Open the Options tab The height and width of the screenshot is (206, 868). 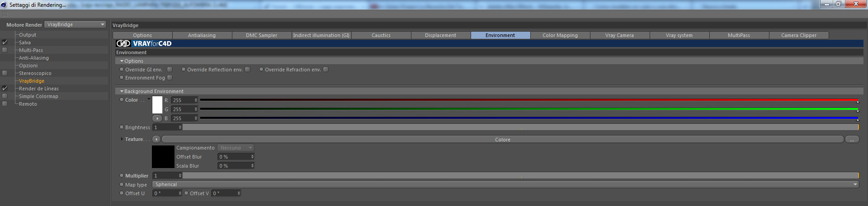142,35
